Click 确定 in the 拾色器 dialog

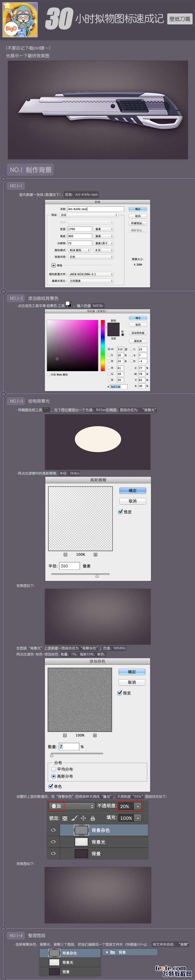click(x=138, y=318)
